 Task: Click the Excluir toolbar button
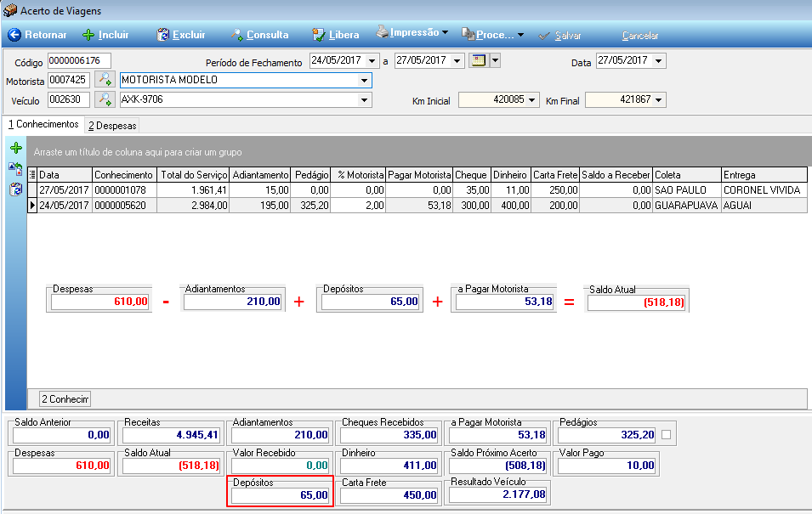pyautogui.click(x=181, y=35)
